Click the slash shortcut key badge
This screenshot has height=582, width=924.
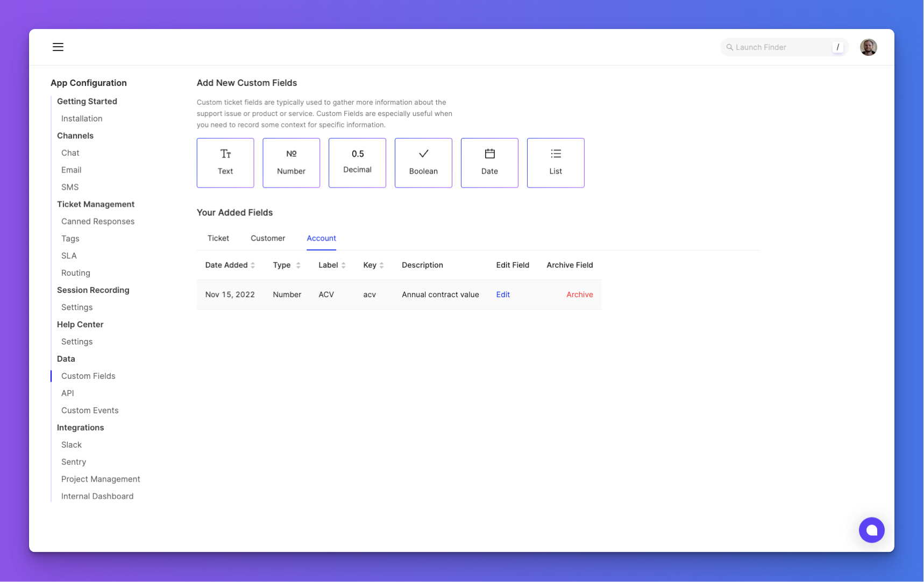click(x=837, y=47)
